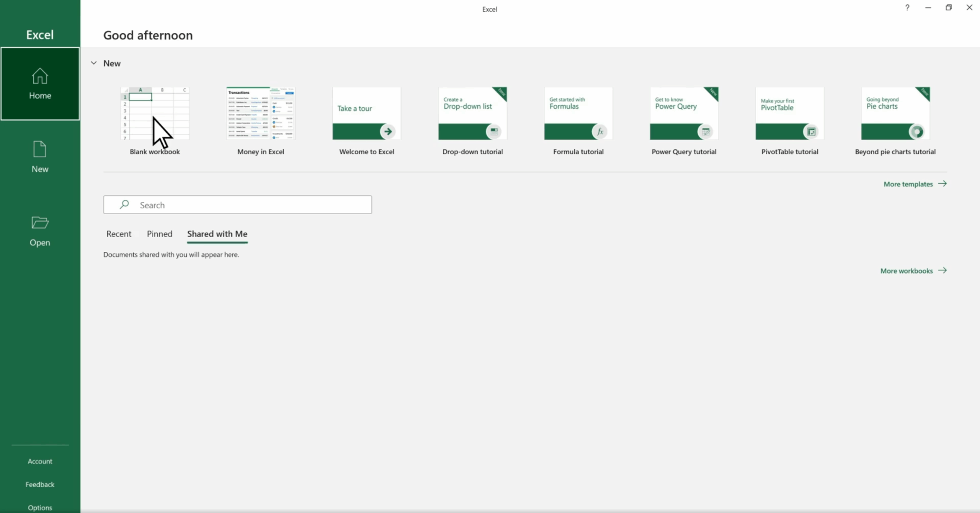Viewport: 980px width, 513px height.
Task: Open the Beyond pie charts tutorial template
Action: 895,122
